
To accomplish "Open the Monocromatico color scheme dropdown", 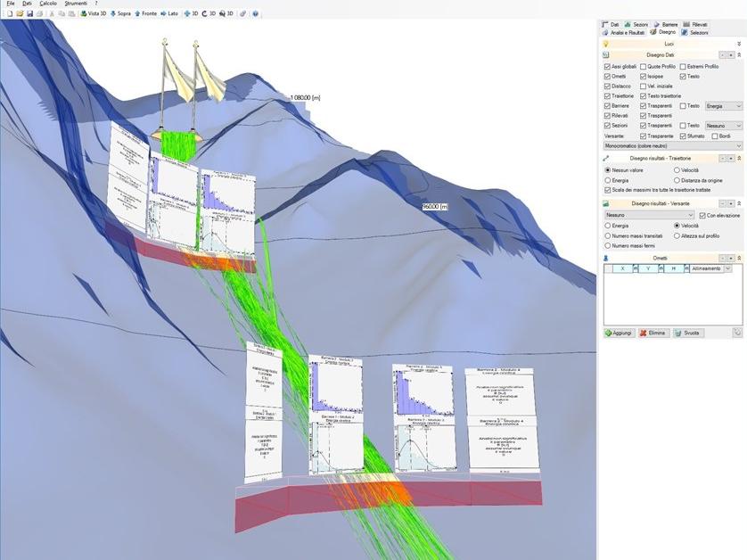I will point(672,144).
